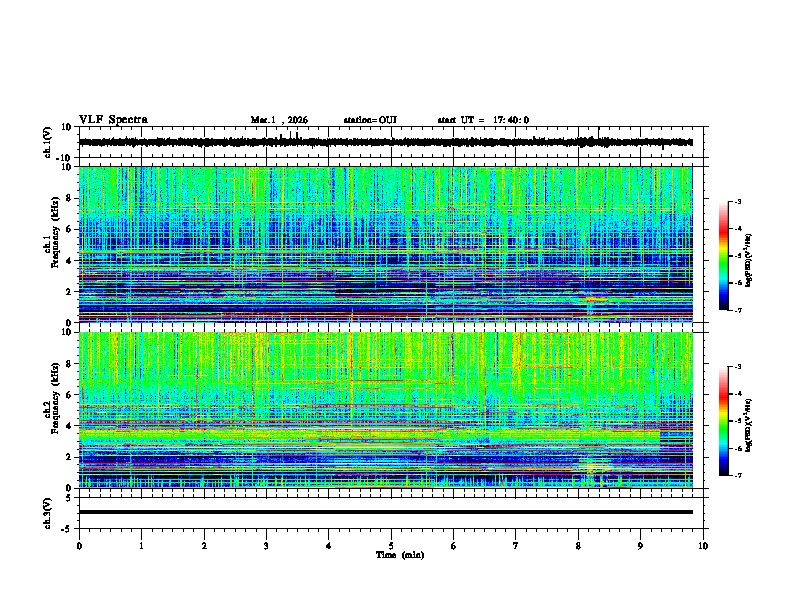Select the date label "Mar.1 , 2026"
792x612 pixels.
tap(279, 120)
